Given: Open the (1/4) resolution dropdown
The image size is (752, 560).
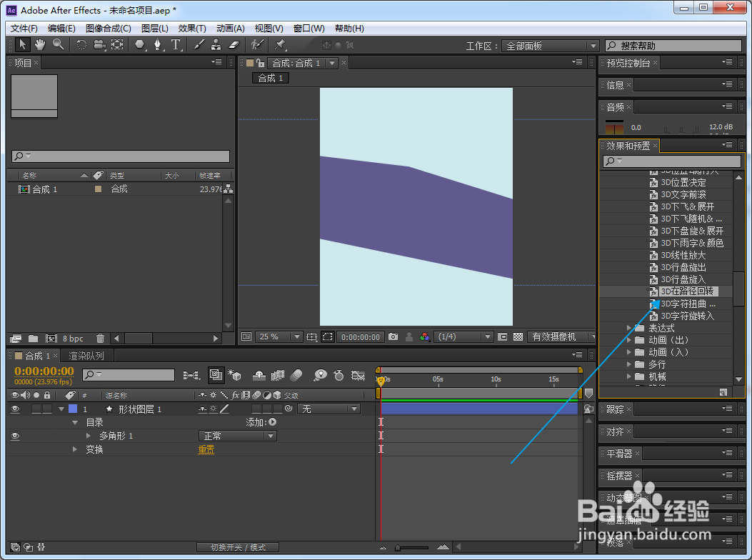Looking at the screenshot, I should click(463, 337).
